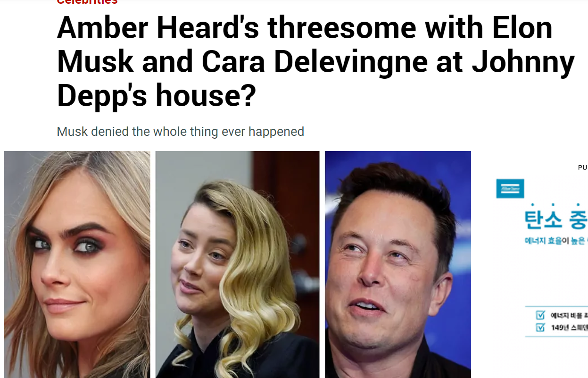Open the middle photo of woman with wavy blonde hair
Image resolution: width=588 pixels, height=378 pixels.
[x=237, y=264]
